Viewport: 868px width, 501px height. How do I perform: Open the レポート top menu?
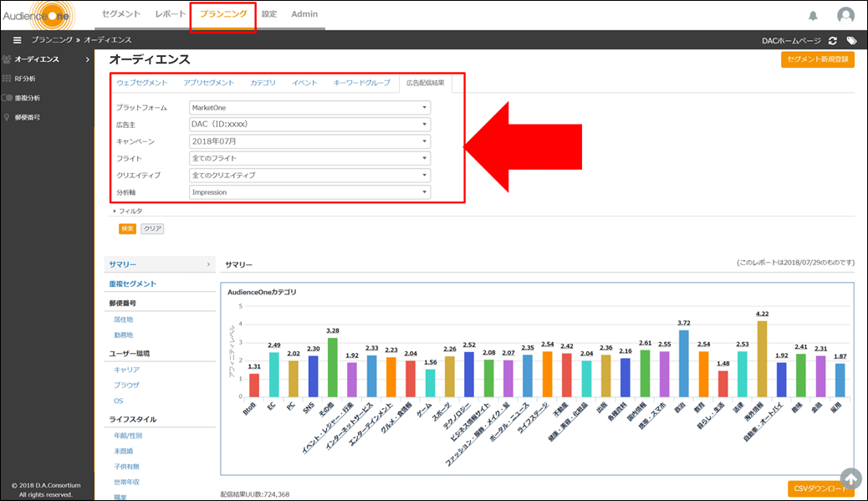coord(171,14)
